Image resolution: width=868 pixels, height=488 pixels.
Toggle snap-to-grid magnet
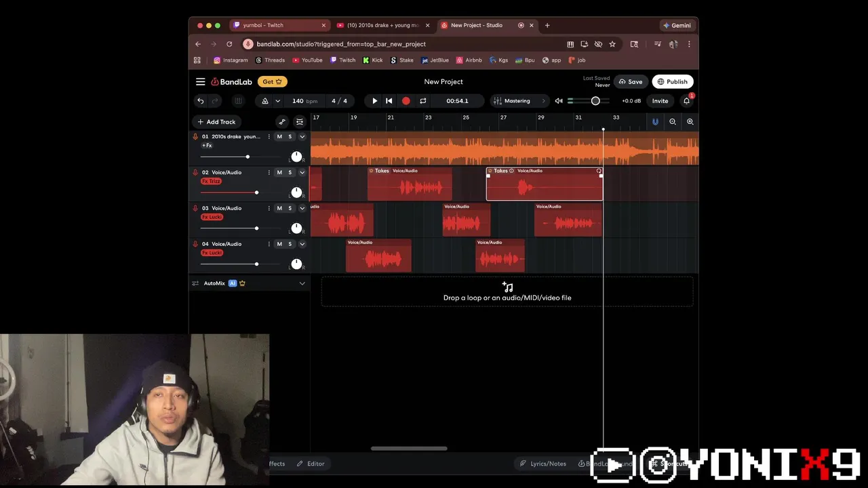(x=655, y=122)
